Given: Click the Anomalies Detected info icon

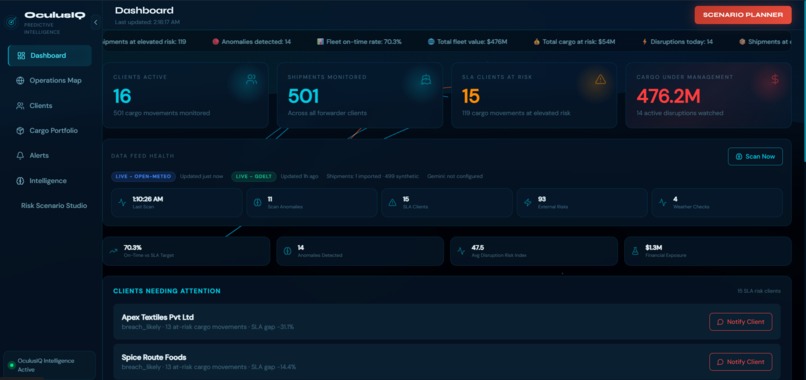Looking at the screenshot, I should point(287,251).
